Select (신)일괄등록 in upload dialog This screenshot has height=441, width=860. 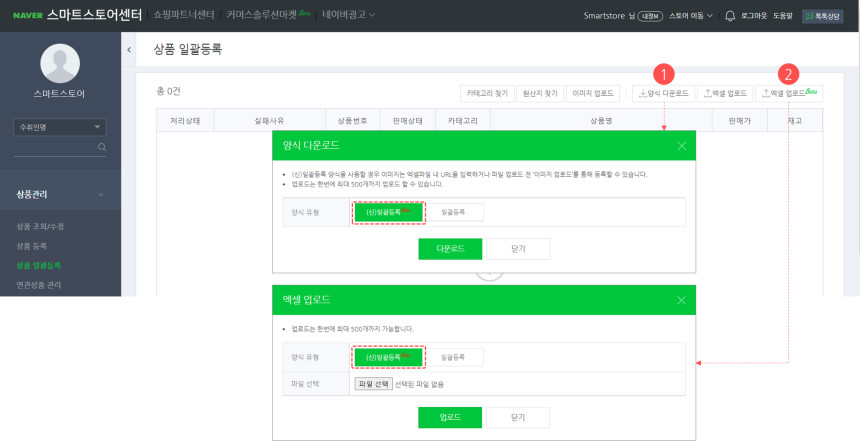pos(388,357)
